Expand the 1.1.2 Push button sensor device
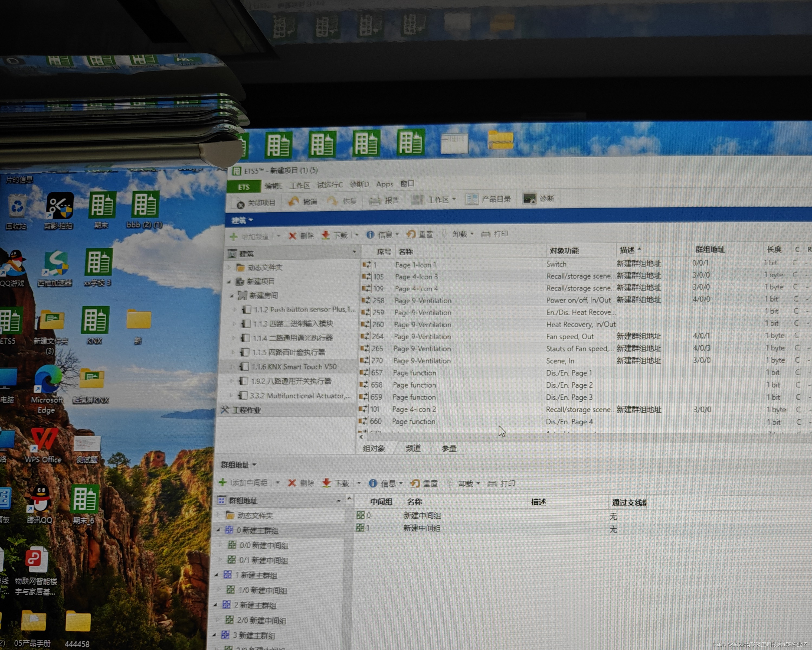The image size is (812, 650). (x=235, y=310)
